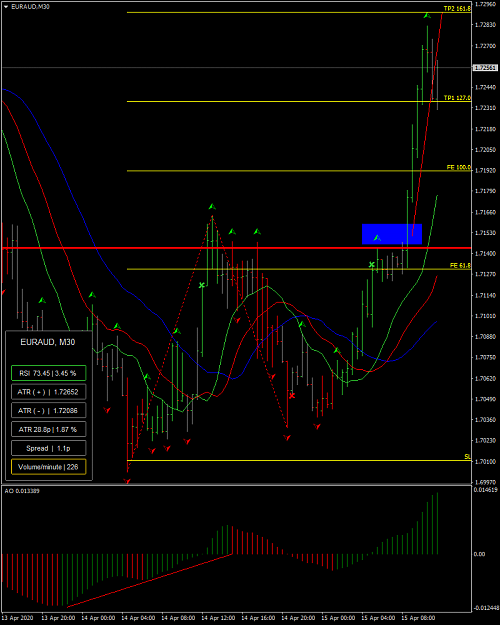Screen dimensions: 500x625
Task: Click the AO 0.013389 indicator label
Action: point(22,491)
